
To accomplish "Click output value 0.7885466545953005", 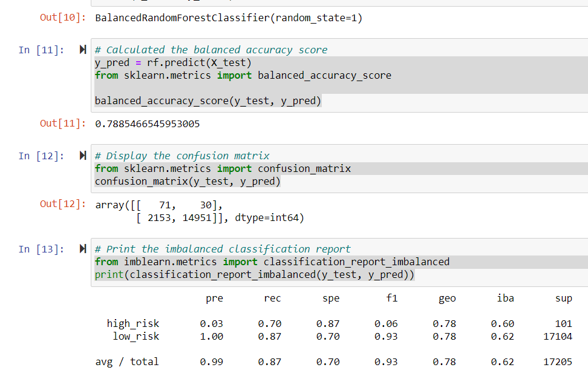I will point(148,124).
